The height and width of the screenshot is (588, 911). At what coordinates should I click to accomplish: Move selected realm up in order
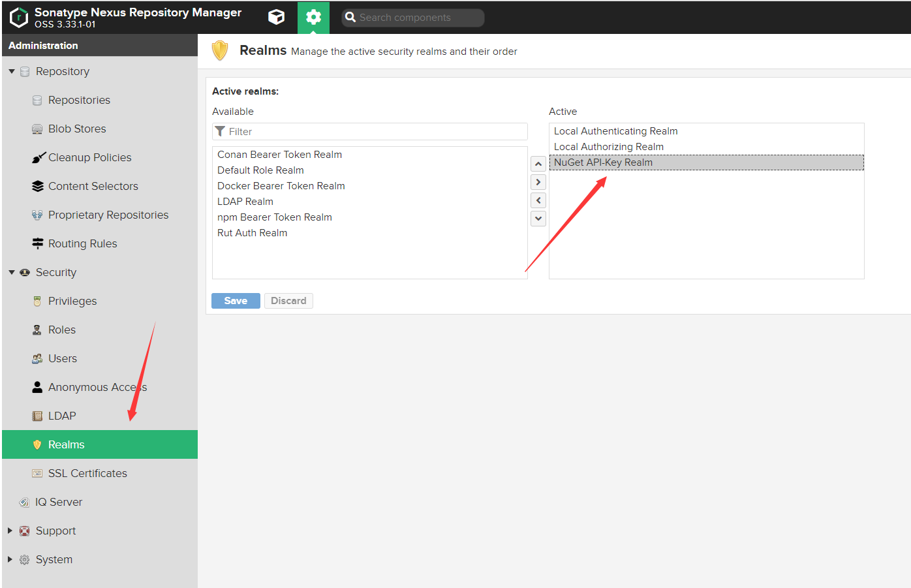[538, 164]
